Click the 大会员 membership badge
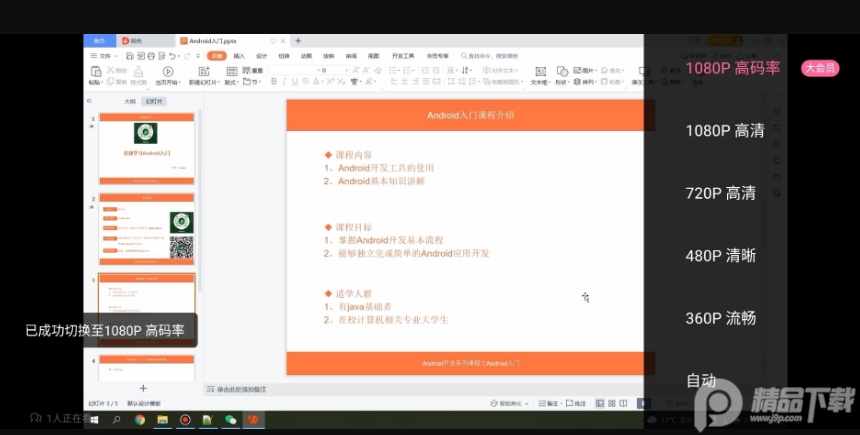 point(820,68)
